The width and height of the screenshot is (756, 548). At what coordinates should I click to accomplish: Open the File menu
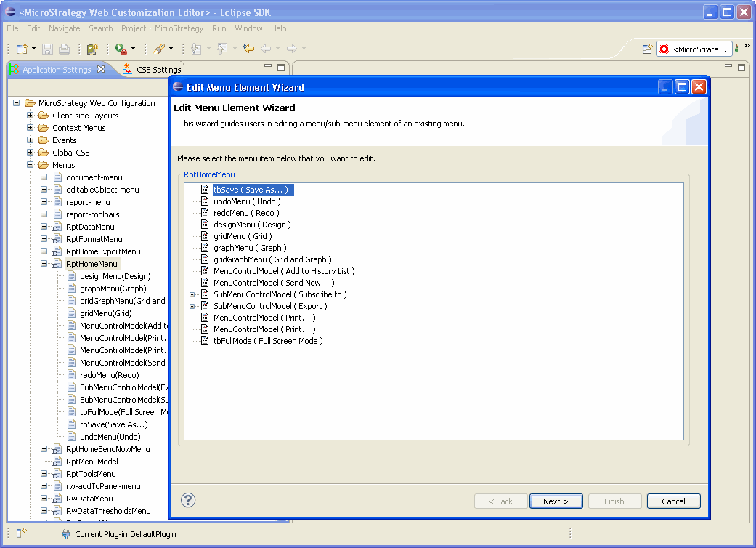point(12,28)
